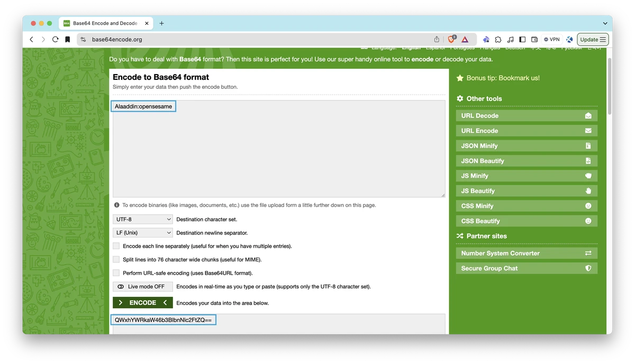Open the JSON Beautify tool
Screen dimensions: 635x364
[x=526, y=160]
